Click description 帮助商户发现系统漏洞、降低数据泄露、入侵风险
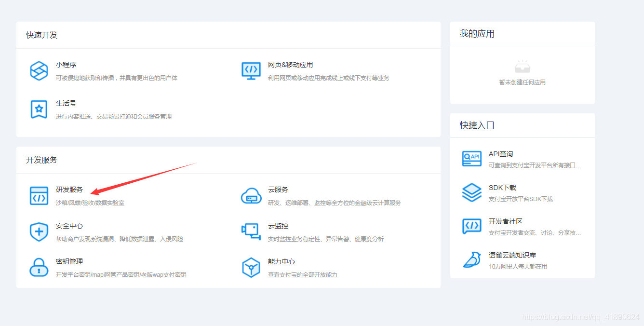Image resolution: width=644 pixels, height=326 pixels. pos(120,239)
